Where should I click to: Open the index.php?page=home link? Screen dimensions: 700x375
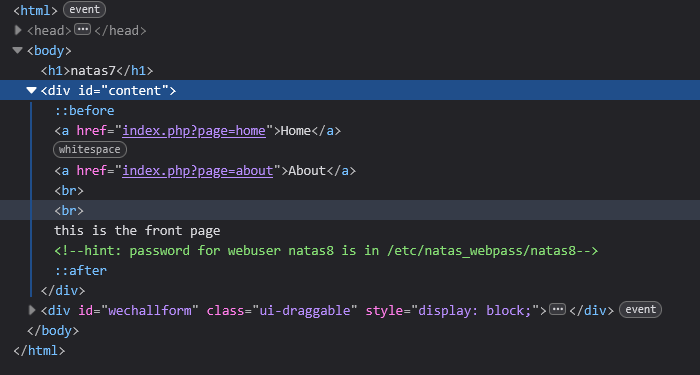tap(194, 131)
